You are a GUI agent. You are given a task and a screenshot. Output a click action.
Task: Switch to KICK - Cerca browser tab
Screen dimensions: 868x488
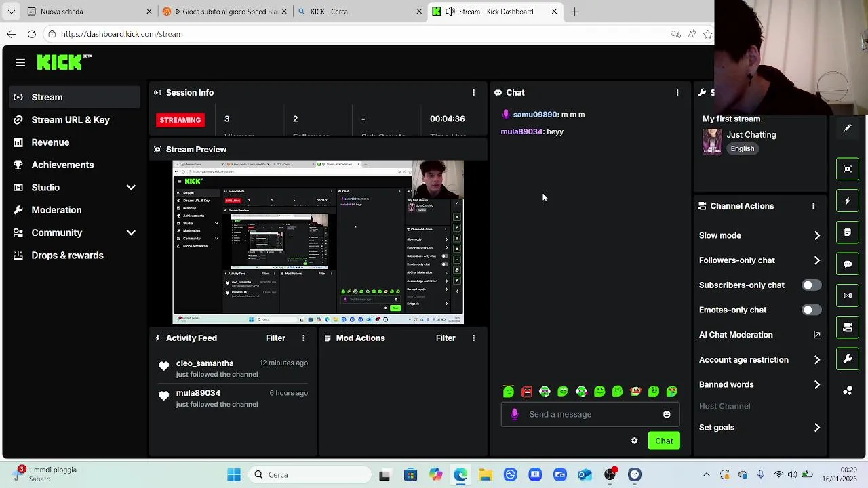[x=359, y=12]
